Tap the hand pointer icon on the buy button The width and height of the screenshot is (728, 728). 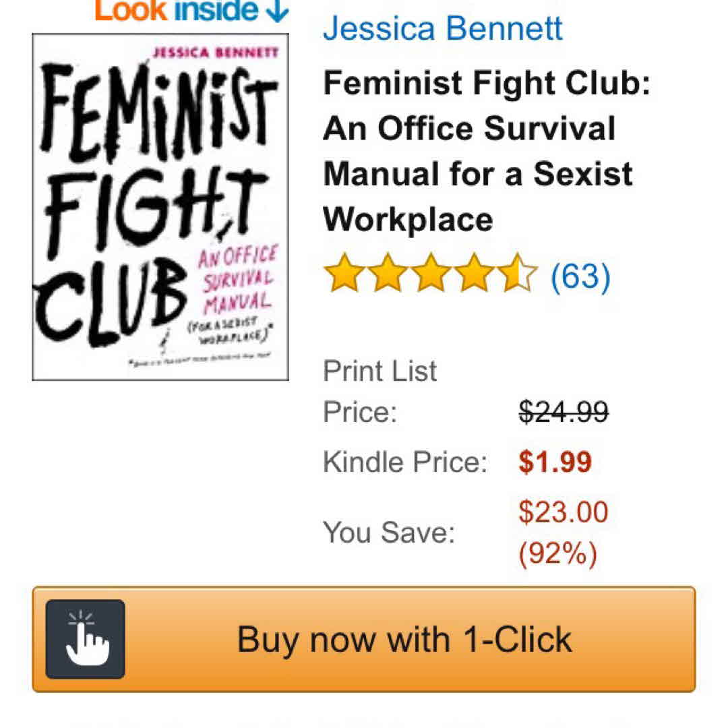coord(86,639)
